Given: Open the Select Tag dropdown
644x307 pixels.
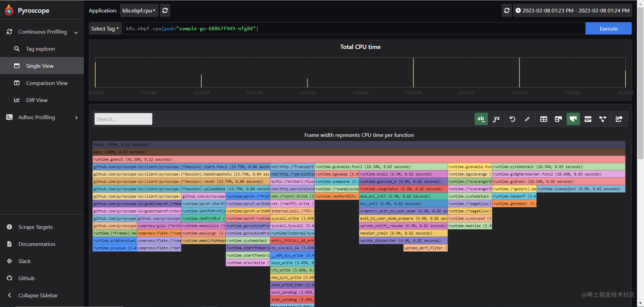Looking at the screenshot, I should [105, 29].
